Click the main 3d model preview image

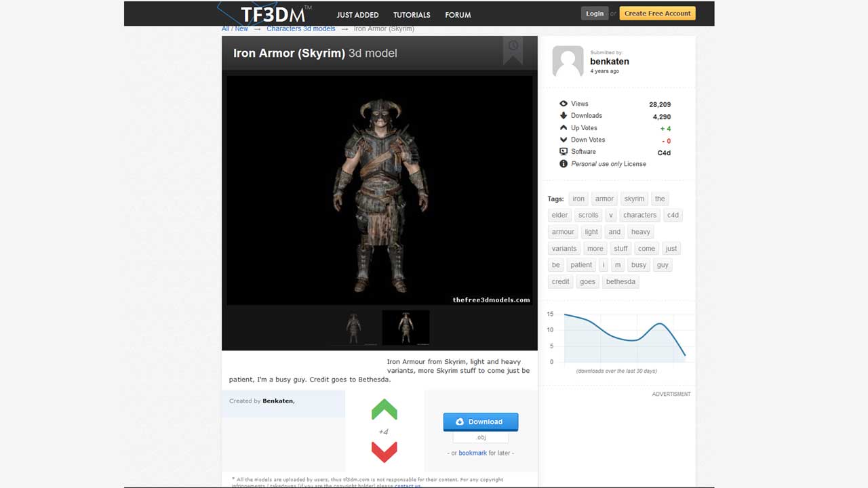(x=379, y=190)
